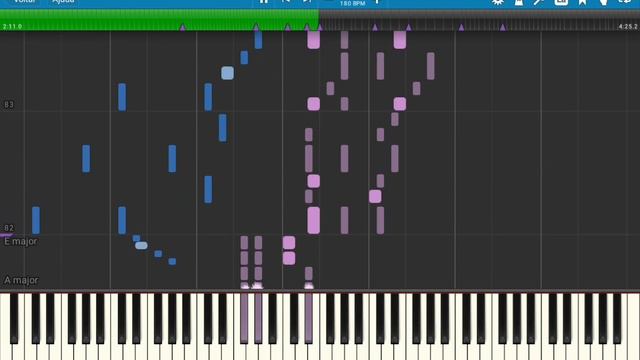Click the Voltar button
Viewport: 640px width, 360px height.
pyautogui.click(x=24, y=1)
